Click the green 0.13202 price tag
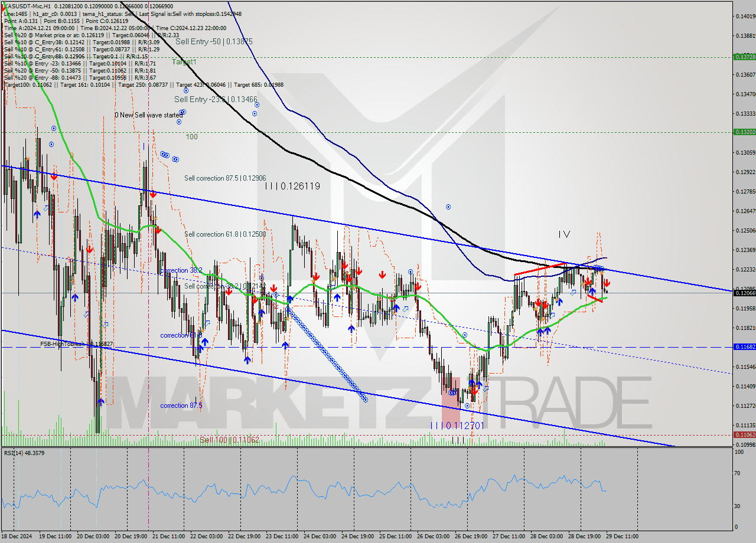This screenshot has width=756, height=543. point(744,132)
